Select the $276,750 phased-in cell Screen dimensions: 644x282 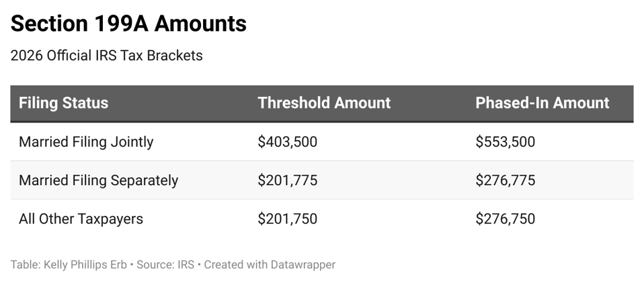pos(505,219)
